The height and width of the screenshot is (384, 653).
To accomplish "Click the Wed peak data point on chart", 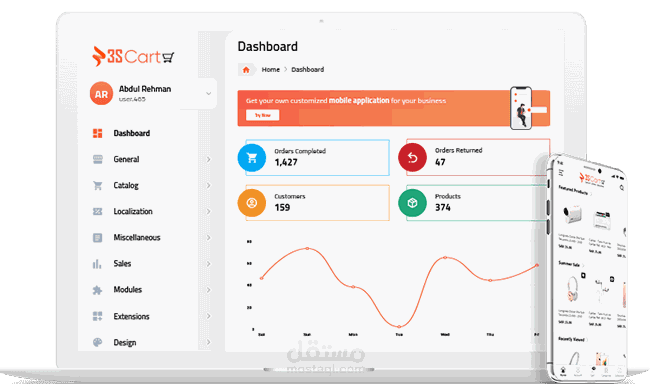I will [445, 258].
